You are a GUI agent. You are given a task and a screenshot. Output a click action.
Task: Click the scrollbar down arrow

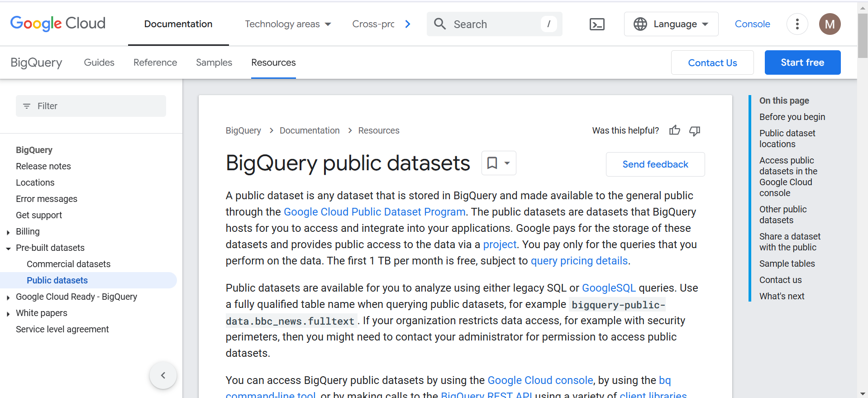coord(863,393)
